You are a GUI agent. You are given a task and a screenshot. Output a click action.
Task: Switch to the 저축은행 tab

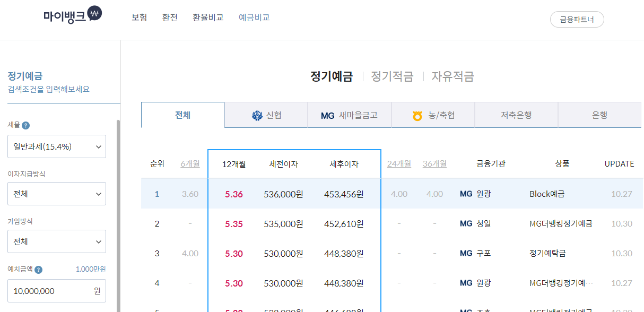[516, 114]
